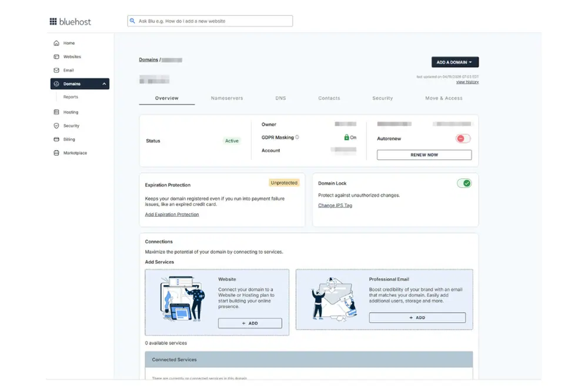Click Add button under Professional Email
Image resolution: width=588 pixels, height=392 pixels.
tap(417, 318)
